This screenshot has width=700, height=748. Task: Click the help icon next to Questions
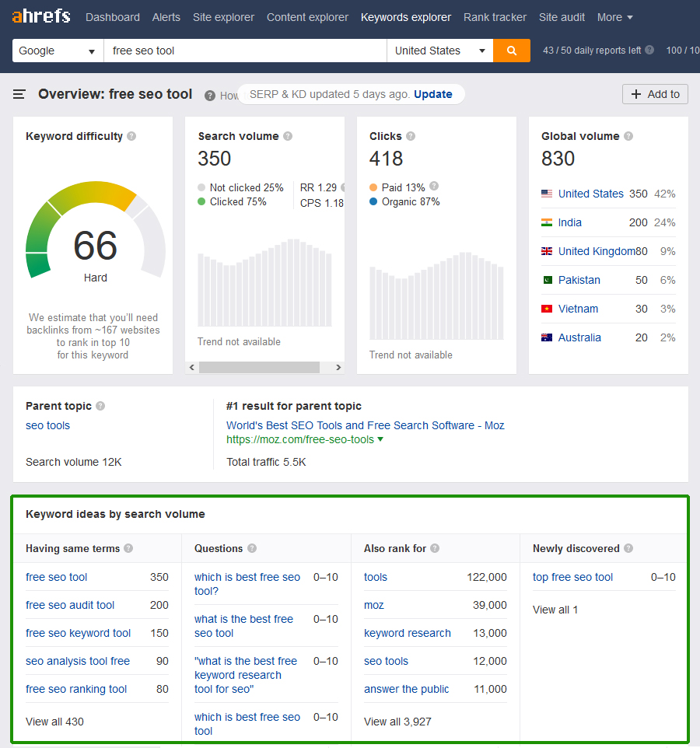pos(252,548)
